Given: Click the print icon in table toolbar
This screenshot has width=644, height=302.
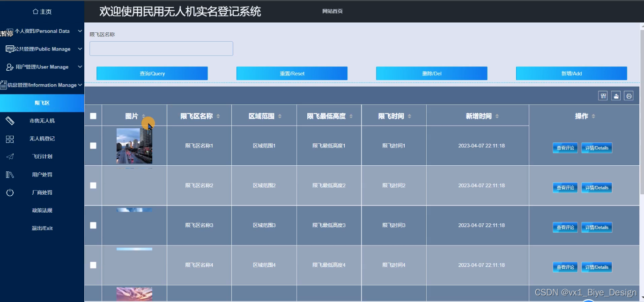Looking at the screenshot, I should 629,96.
